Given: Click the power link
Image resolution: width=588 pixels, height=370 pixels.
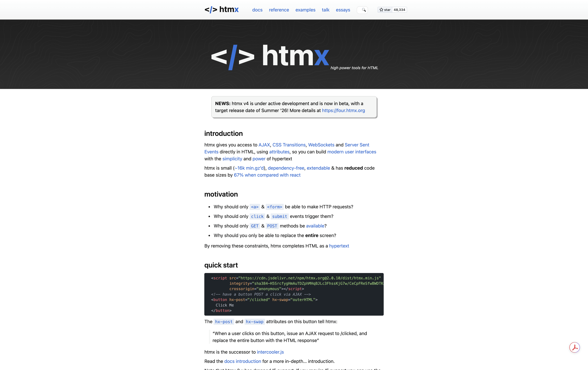Looking at the screenshot, I should click(x=259, y=159).
